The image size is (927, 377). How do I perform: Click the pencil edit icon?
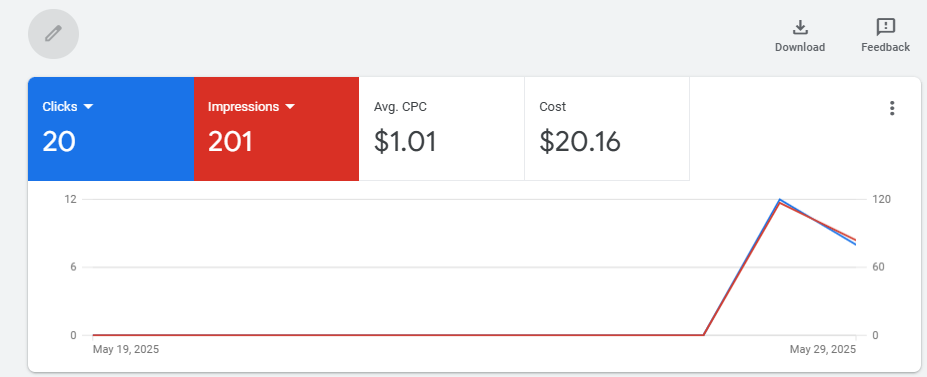point(53,34)
